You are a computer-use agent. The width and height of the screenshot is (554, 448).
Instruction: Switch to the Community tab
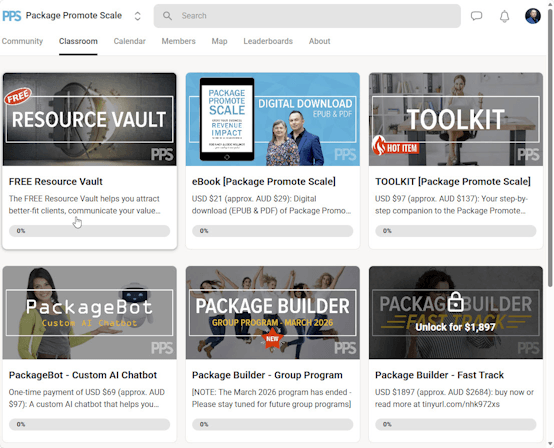(x=22, y=41)
